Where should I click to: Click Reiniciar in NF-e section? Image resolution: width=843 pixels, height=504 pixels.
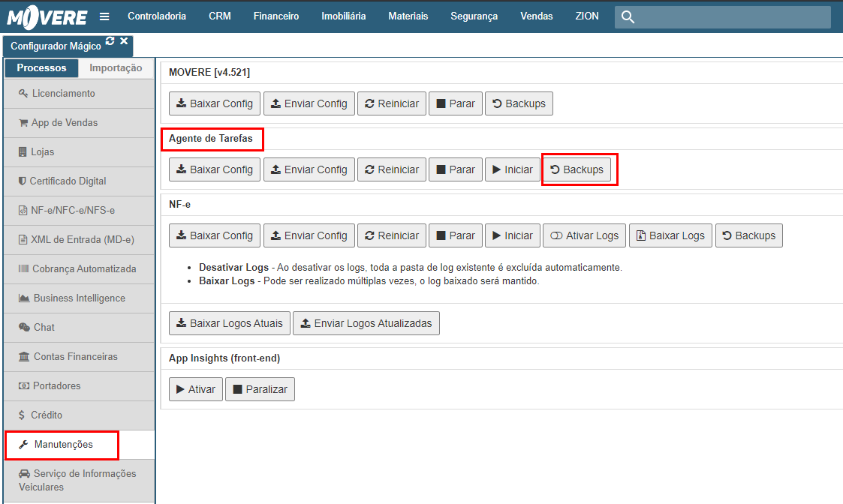[x=392, y=236]
